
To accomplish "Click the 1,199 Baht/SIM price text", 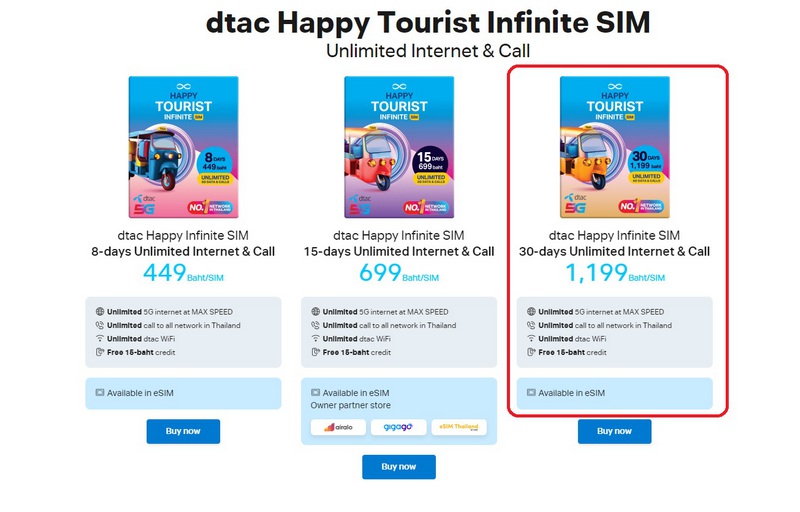I will click(615, 273).
